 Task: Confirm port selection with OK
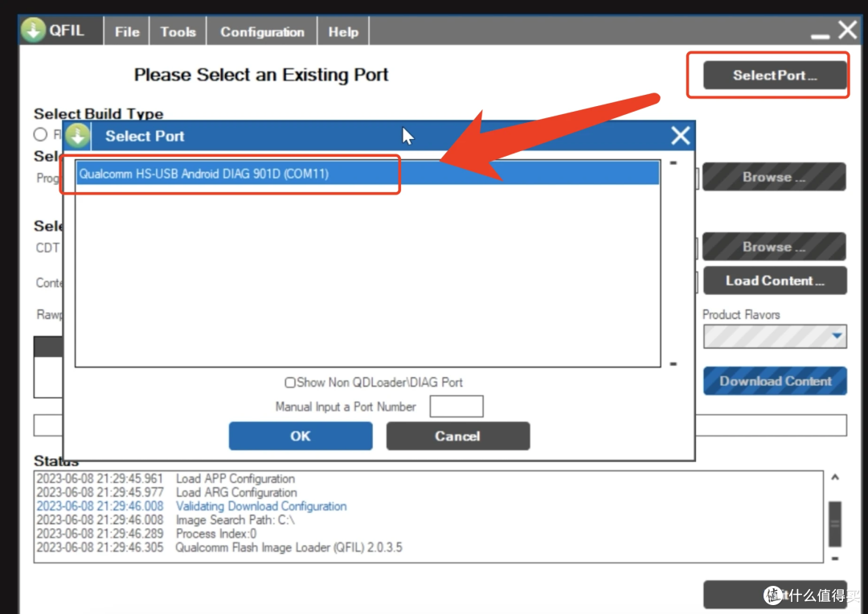pyautogui.click(x=301, y=436)
